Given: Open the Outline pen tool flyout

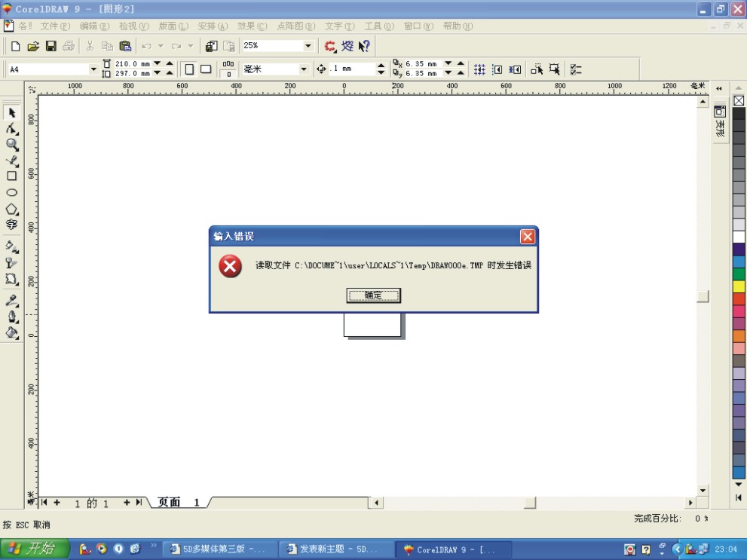Looking at the screenshot, I should point(12,317).
